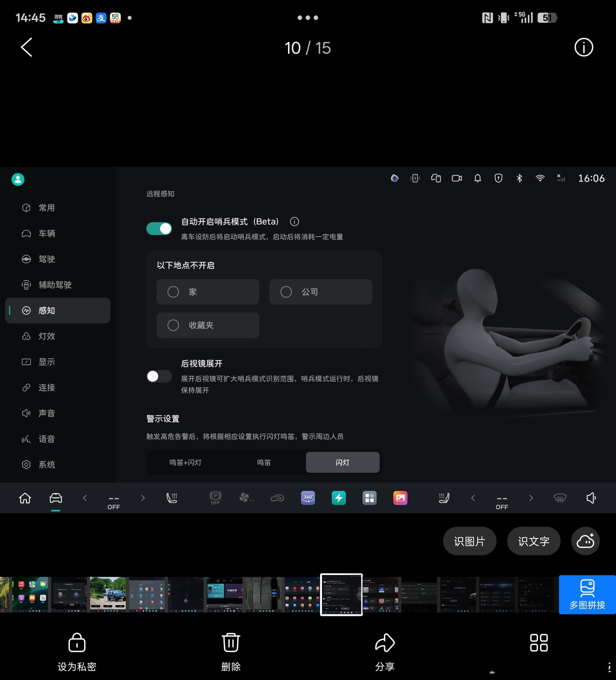Screen dimensions: 616x680
Task: Switch to the 车辆 settings section
Action: [47, 233]
